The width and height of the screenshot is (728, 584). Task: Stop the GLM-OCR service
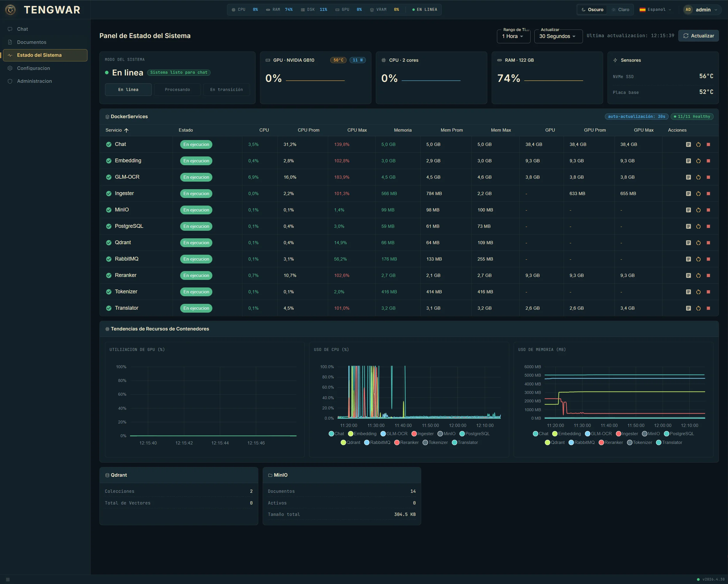pos(708,177)
